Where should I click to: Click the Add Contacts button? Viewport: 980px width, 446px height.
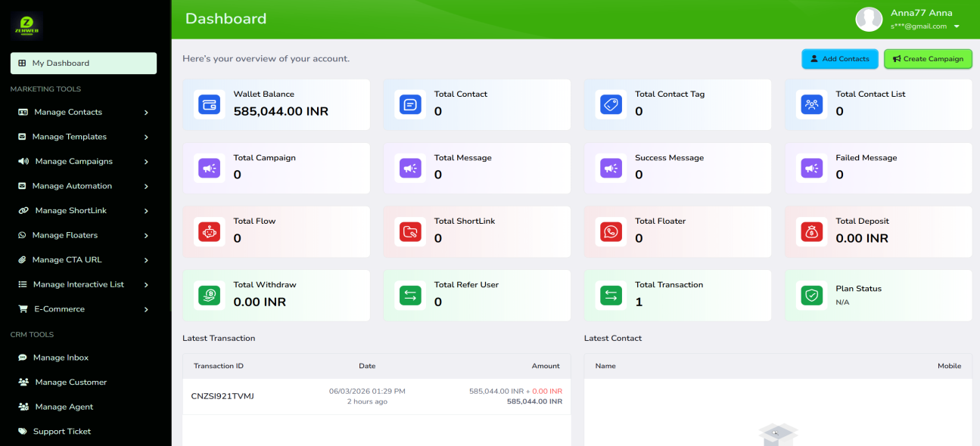click(x=839, y=59)
